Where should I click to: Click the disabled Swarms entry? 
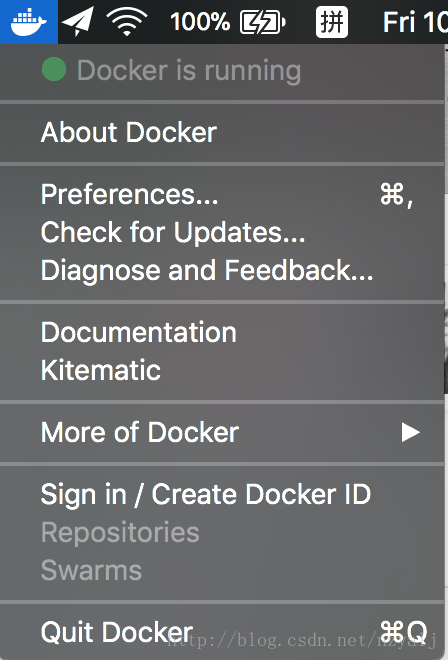222,570
